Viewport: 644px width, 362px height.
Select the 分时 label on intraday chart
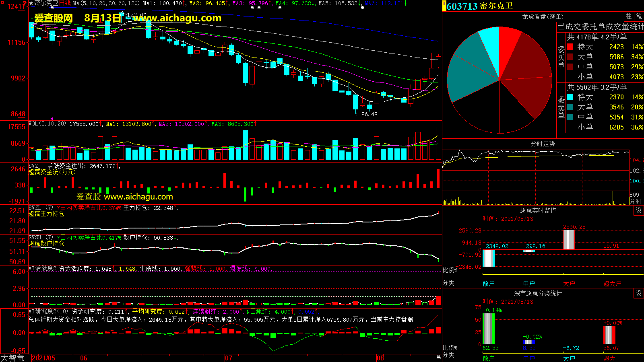coord(635,201)
